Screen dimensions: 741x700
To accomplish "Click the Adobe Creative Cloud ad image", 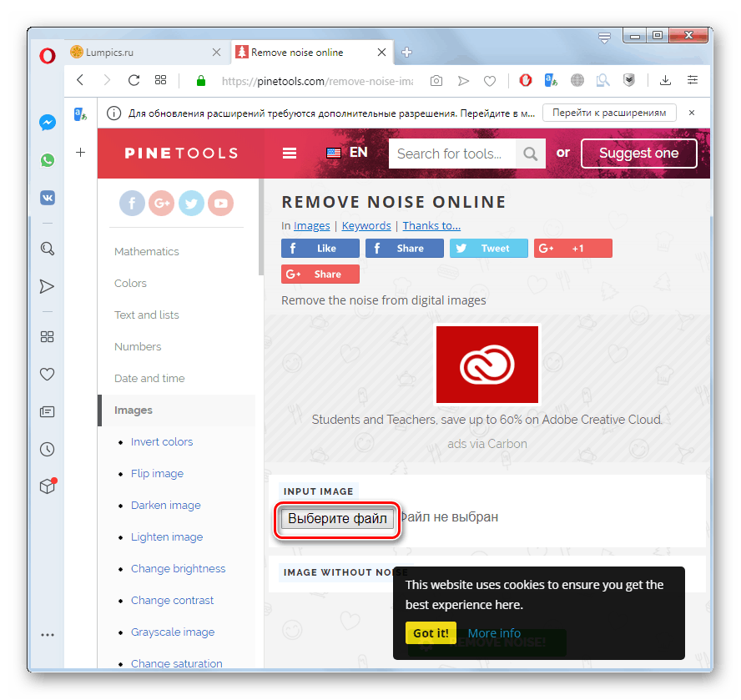I will 486,365.
